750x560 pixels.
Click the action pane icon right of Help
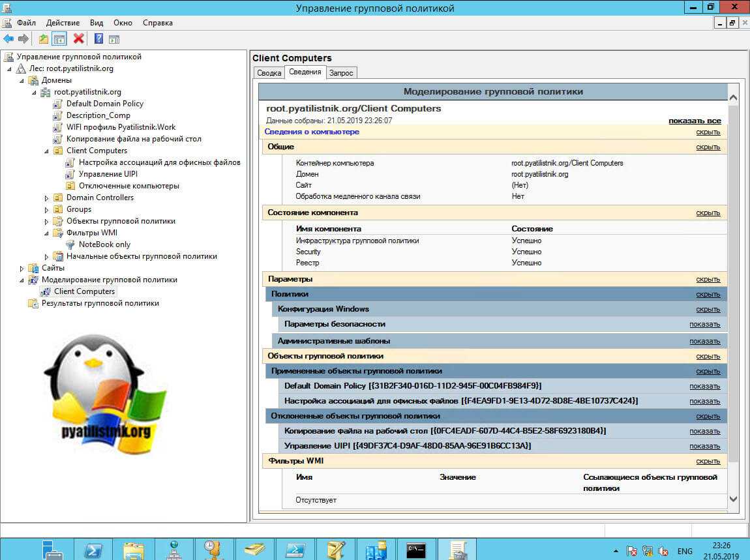click(x=115, y=38)
